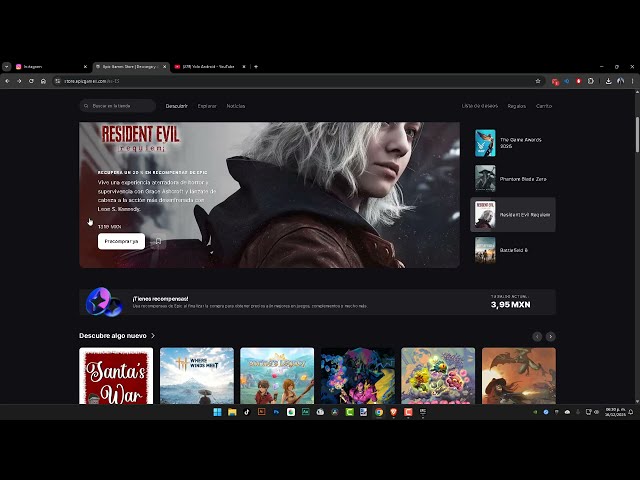Open the taskbar clock and date
This screenshot has width=640, height=480.
coord(615,412)
